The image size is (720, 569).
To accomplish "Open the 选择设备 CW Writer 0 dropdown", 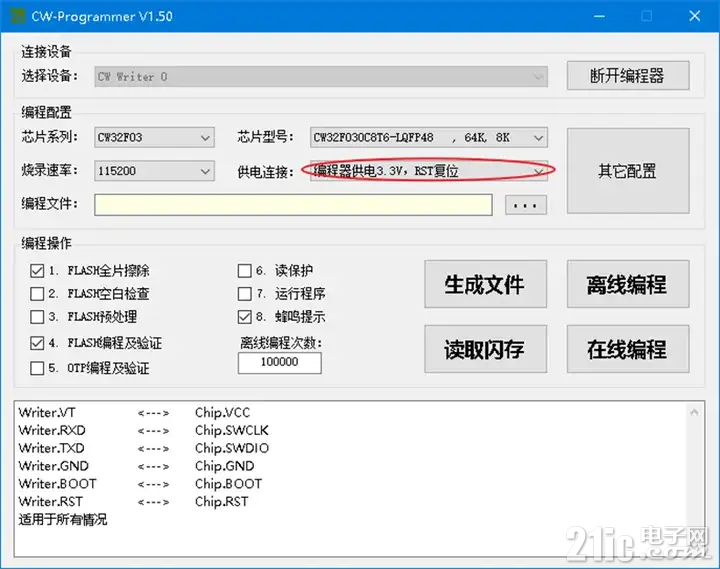I will click(x=321, y=77).
